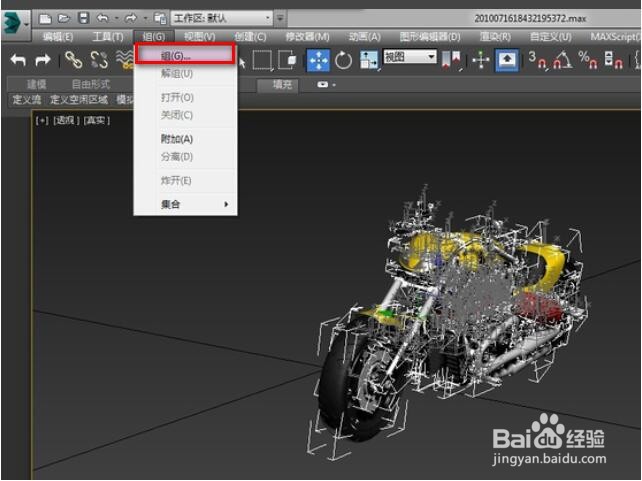The image size is (642, 481).
Task: Expand the quick access Undo history arrow
Action: click(116, 18)
